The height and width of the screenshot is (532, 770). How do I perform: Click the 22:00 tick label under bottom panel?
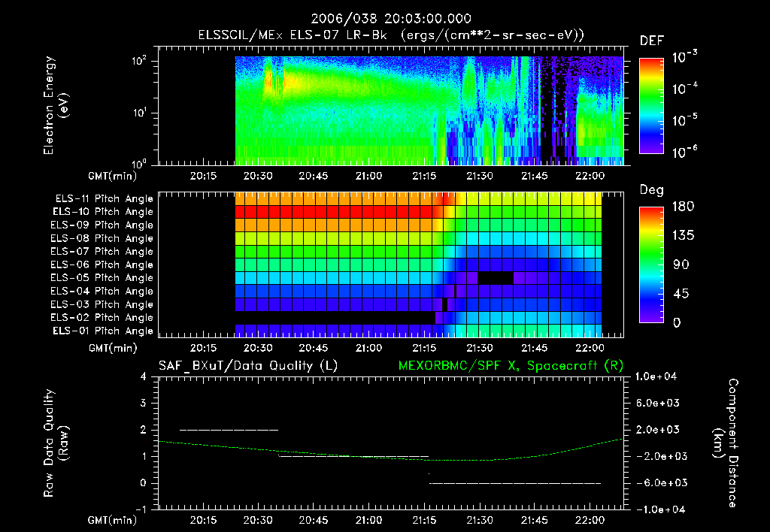coord(590,520)
